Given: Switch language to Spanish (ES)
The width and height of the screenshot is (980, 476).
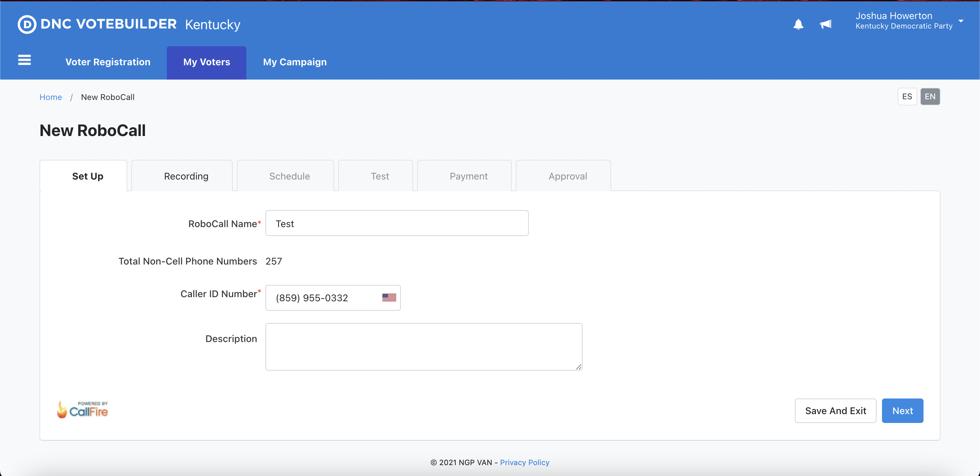Looking at the screenshot, I should point(907,97).
